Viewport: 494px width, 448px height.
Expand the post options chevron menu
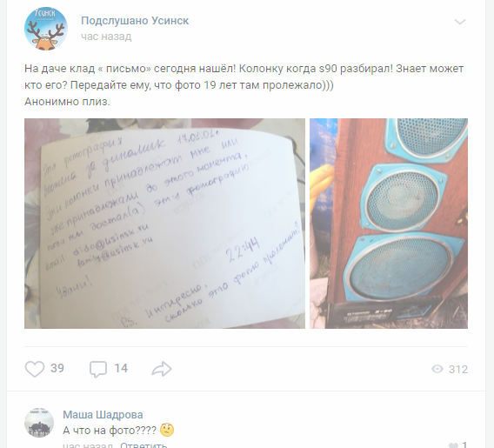[x=460, y=22]
